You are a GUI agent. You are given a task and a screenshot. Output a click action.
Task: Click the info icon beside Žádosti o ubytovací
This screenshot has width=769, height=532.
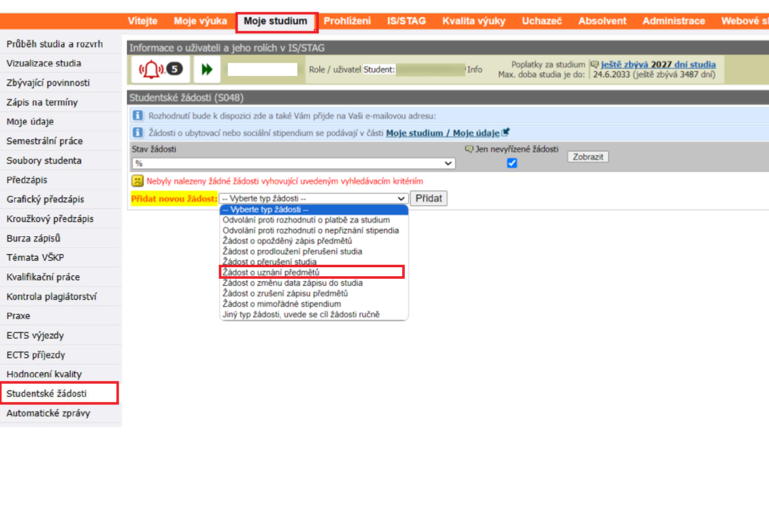137,132
